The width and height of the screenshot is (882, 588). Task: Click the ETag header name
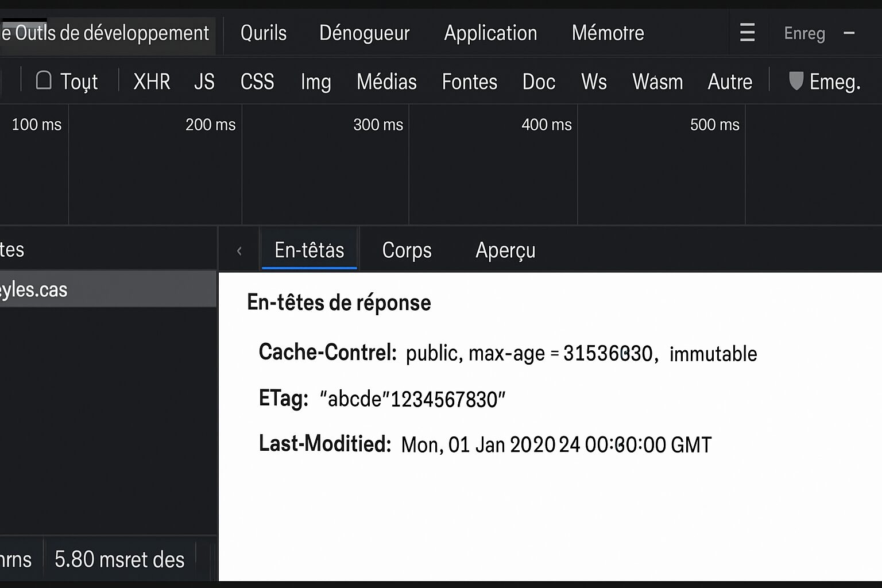click(284, 399)
